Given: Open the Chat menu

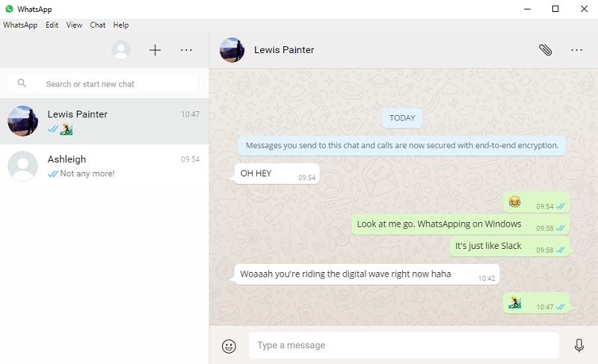Looking at the screenshot, I should [x=98, y=25].
